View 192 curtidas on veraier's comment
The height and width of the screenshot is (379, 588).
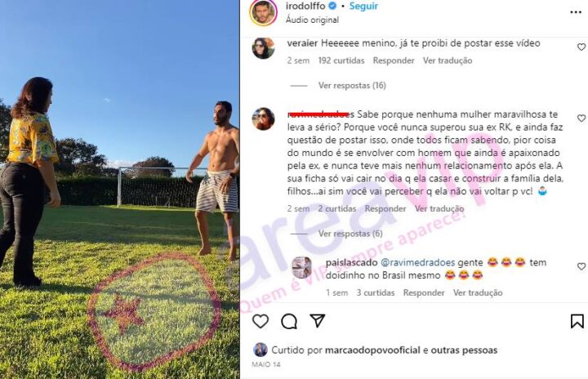pos(341,60)
